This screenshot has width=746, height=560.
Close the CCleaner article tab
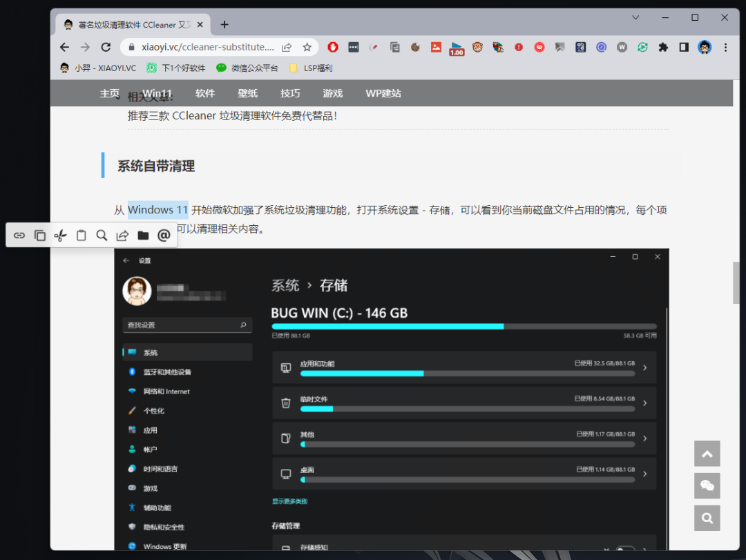click(x=200, y=25)
